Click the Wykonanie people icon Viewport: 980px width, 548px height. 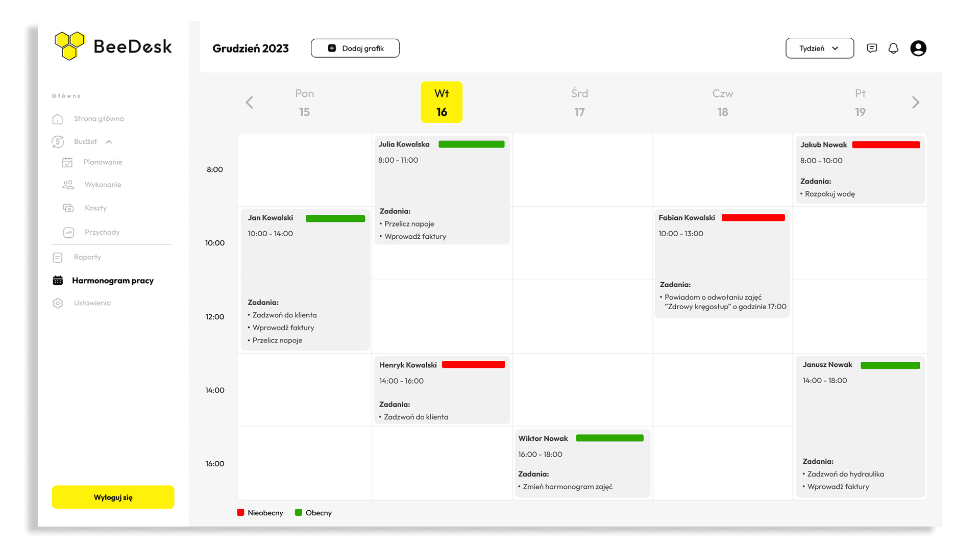(68, 185)
